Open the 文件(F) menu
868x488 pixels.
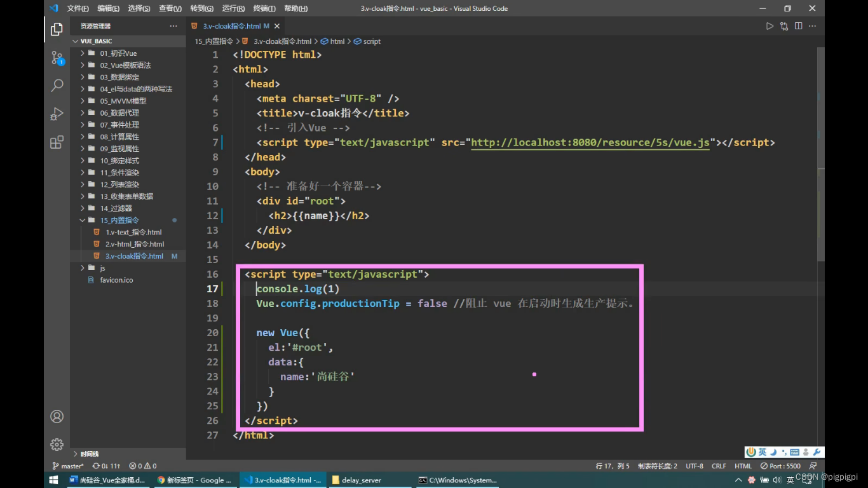(78, 8)
